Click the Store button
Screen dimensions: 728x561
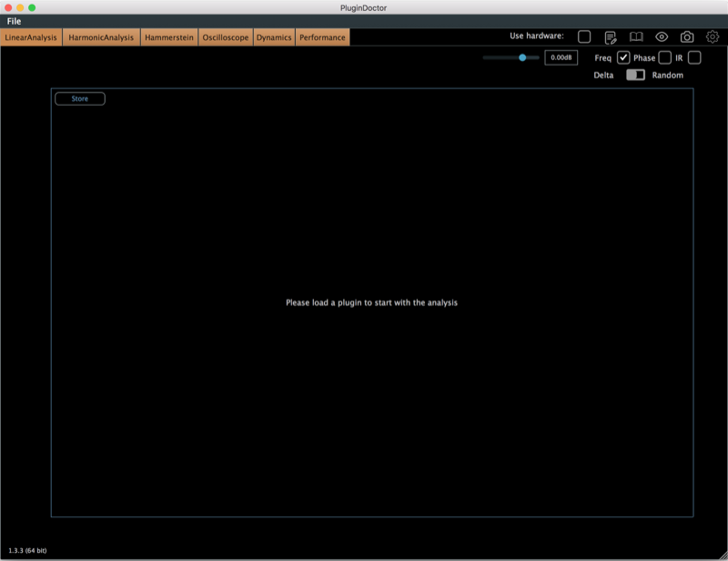point(80,98)
